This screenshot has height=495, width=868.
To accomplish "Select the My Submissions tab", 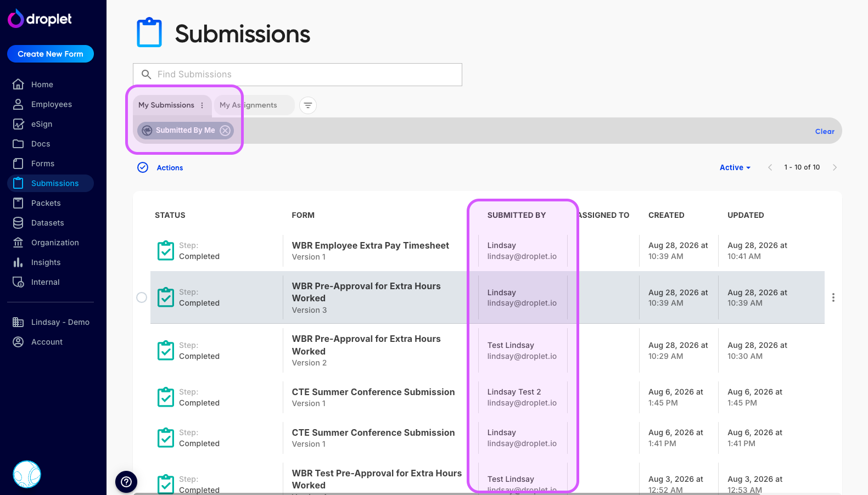I will tap(166, 105).
